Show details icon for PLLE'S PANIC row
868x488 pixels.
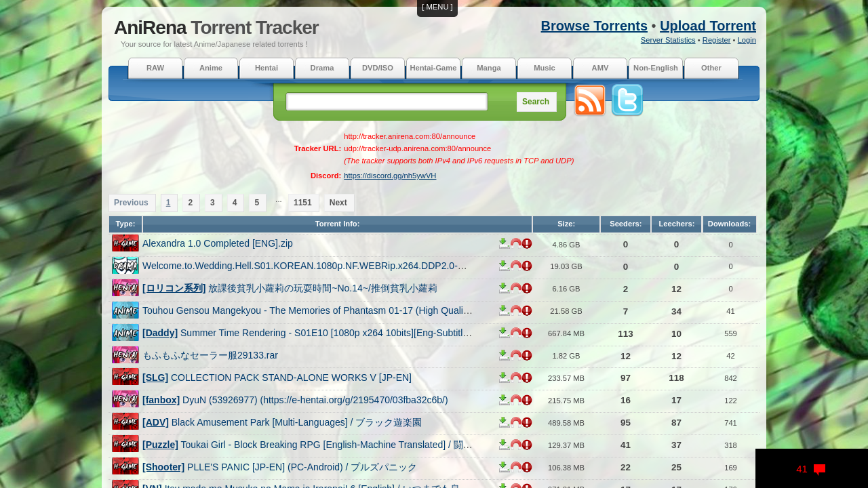tap(527, 467)
